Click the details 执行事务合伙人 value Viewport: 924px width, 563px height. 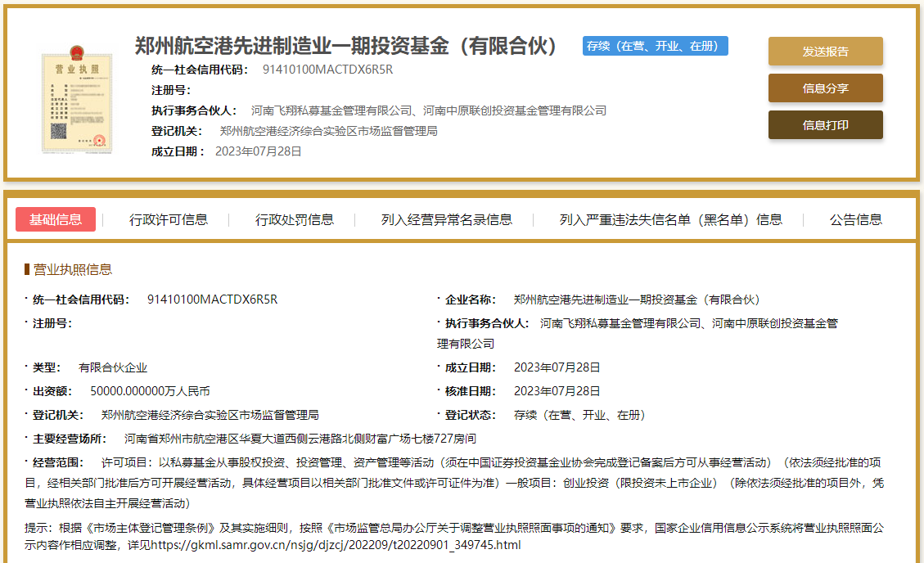637,333
